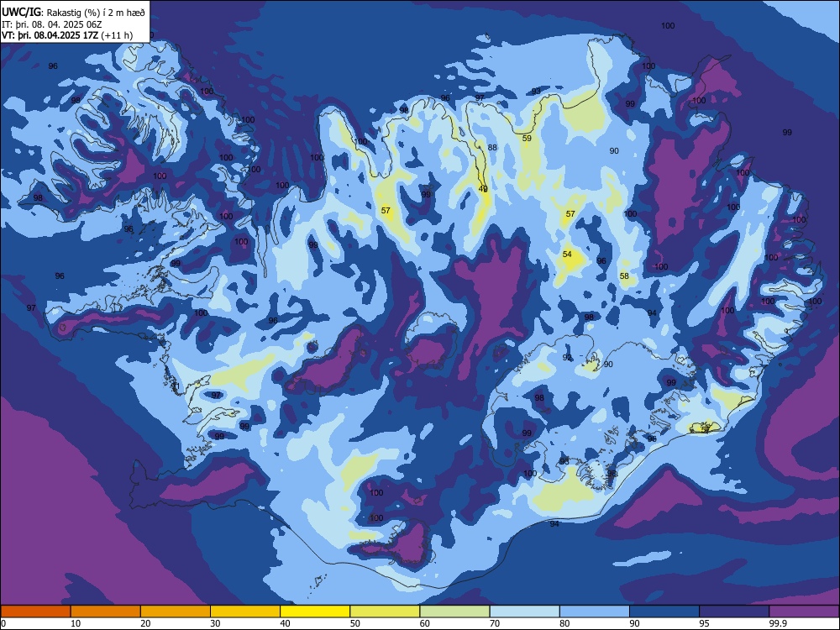Click the legend tick label '50'
This screenshot has width=840, height=630.
[x=355, y=623]
